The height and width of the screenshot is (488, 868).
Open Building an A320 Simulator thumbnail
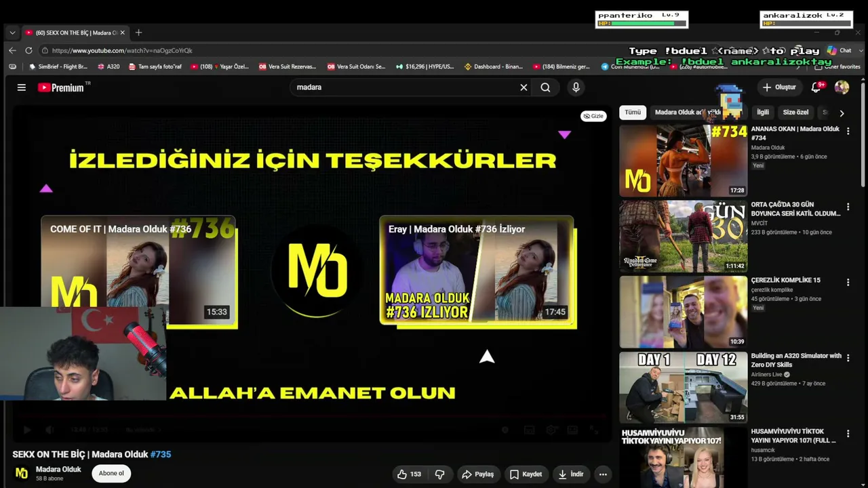684,387
